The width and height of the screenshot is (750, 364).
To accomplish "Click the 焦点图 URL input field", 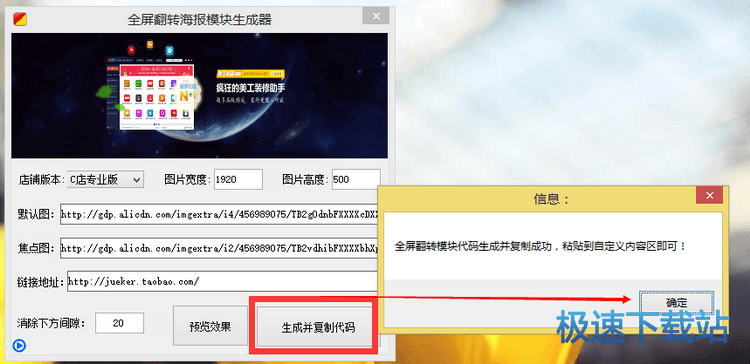I will tap(219, 249).
